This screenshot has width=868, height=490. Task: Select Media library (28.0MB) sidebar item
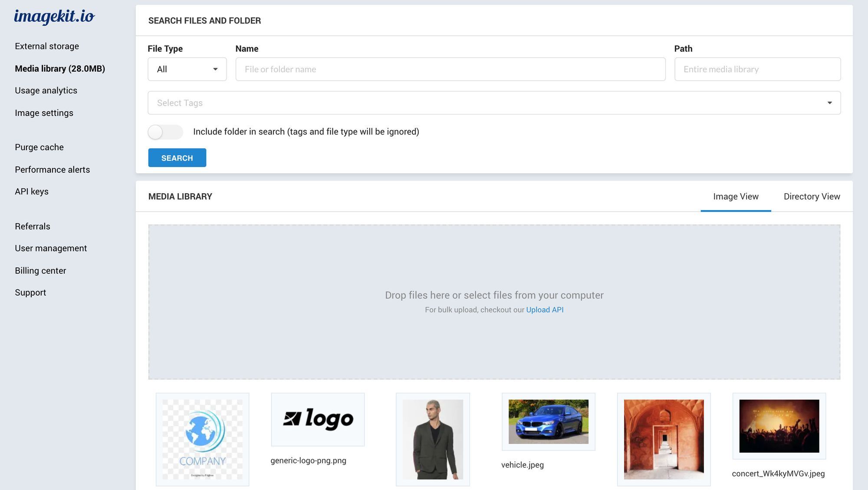[x=59, y=68]
